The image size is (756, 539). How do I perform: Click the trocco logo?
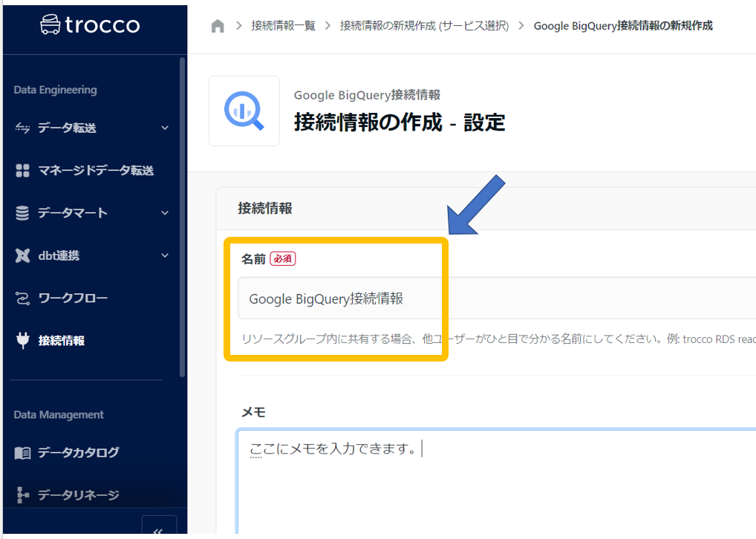(90, 24)
